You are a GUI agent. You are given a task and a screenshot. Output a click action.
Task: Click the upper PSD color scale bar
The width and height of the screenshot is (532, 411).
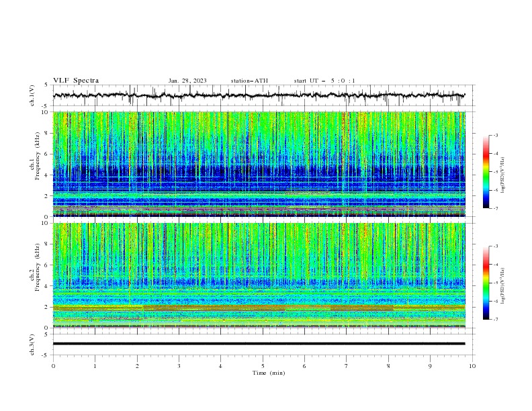[x=486, y=172]
